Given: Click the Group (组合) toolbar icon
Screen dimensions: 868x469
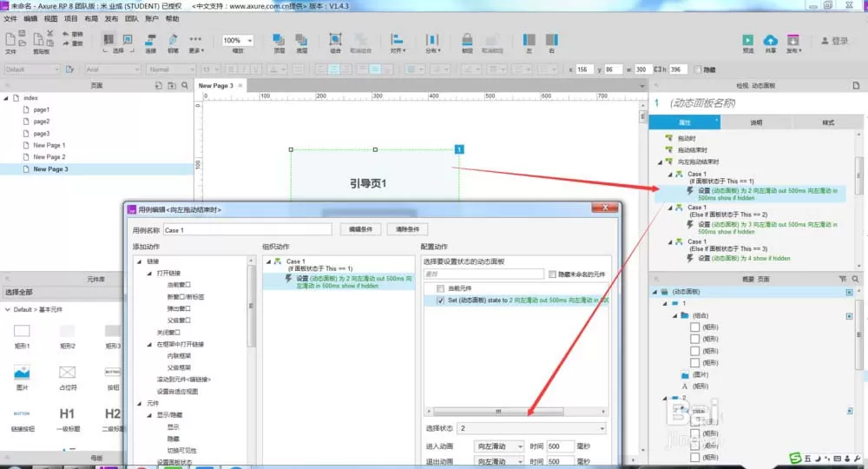Looking at the screenshot, I should (335, 39).
